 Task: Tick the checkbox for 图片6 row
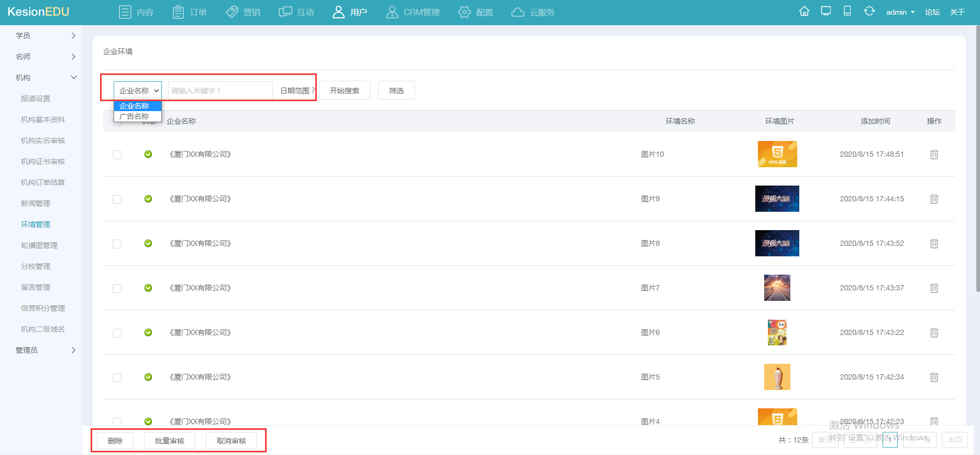click(x=117, y=333)
